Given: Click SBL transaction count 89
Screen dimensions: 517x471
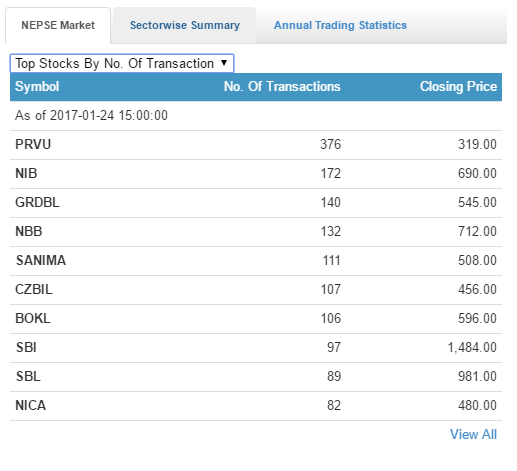Looking at the screenshot, I should (334, 377).
